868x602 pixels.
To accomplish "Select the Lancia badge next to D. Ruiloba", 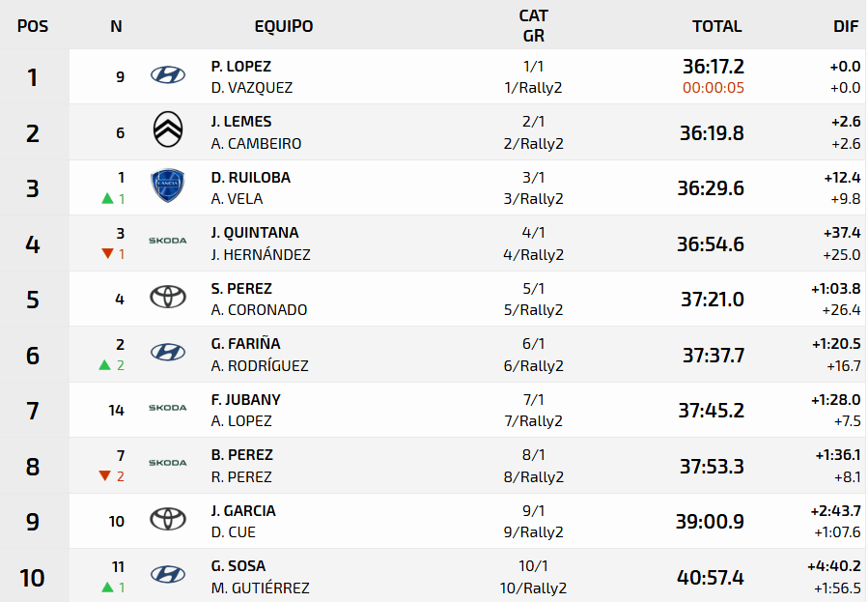I will (x=168, y=186).
